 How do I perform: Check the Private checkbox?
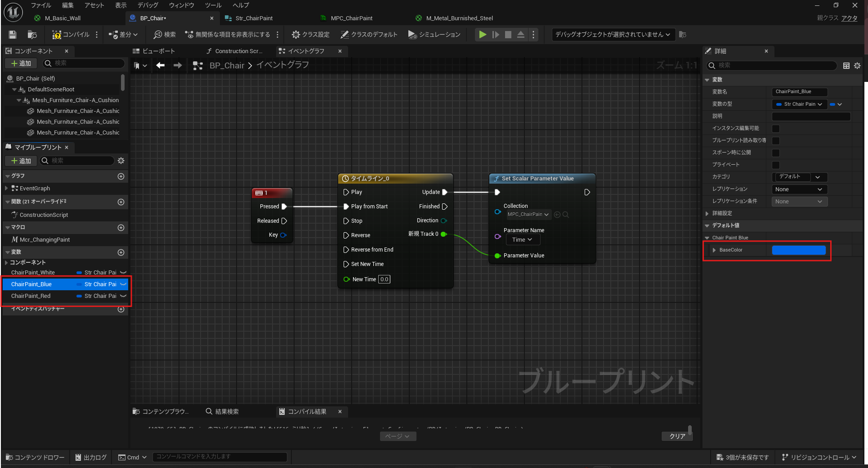pos(776,165)
